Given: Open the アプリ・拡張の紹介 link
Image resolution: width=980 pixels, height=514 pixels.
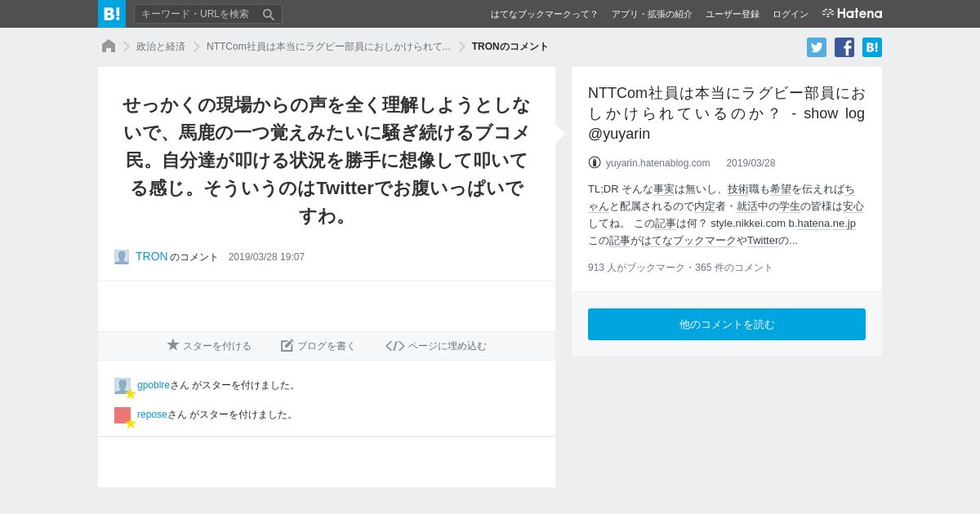Looking at the screenshot, I should point(652,14).
